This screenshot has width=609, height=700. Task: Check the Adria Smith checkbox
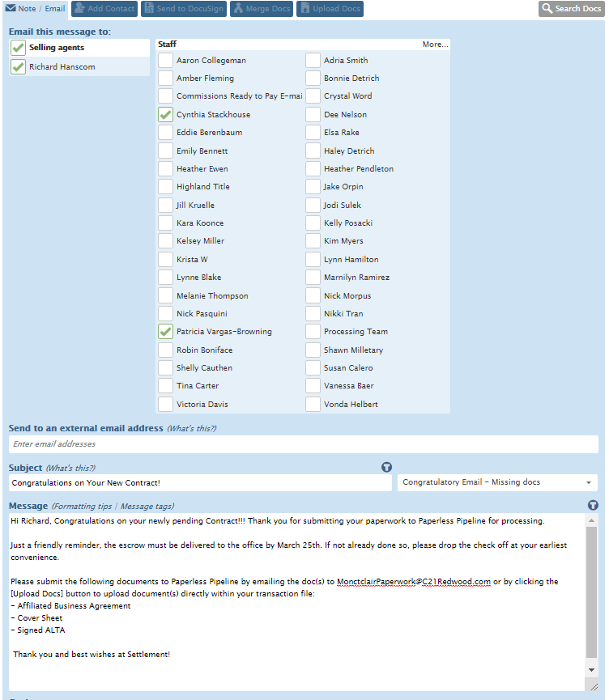pos(313,60)
